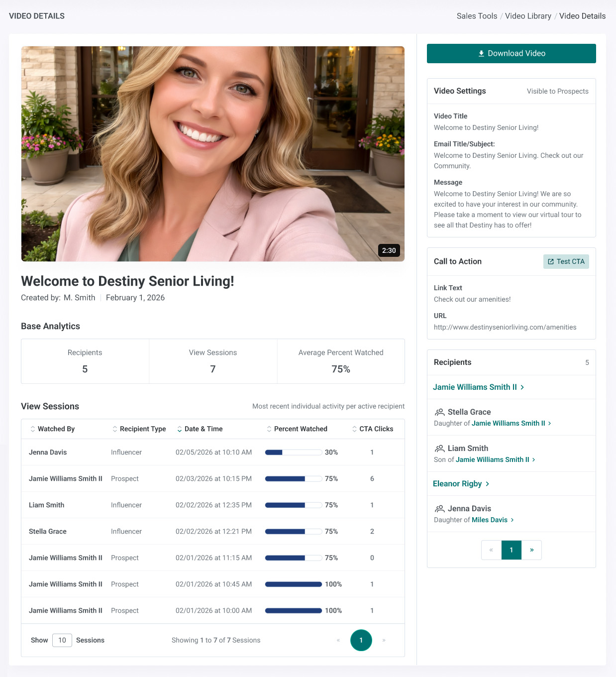Expand the Jamie Williams Smith II recipient
The height and width of the screenshot is (677, 616).
tap(478, 387)
